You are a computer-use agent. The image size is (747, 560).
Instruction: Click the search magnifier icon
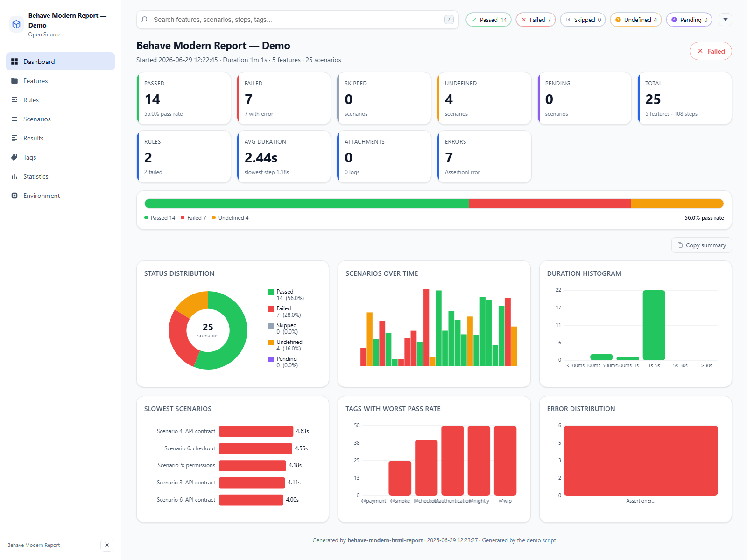pyautogui.click(x=145, y=20)
